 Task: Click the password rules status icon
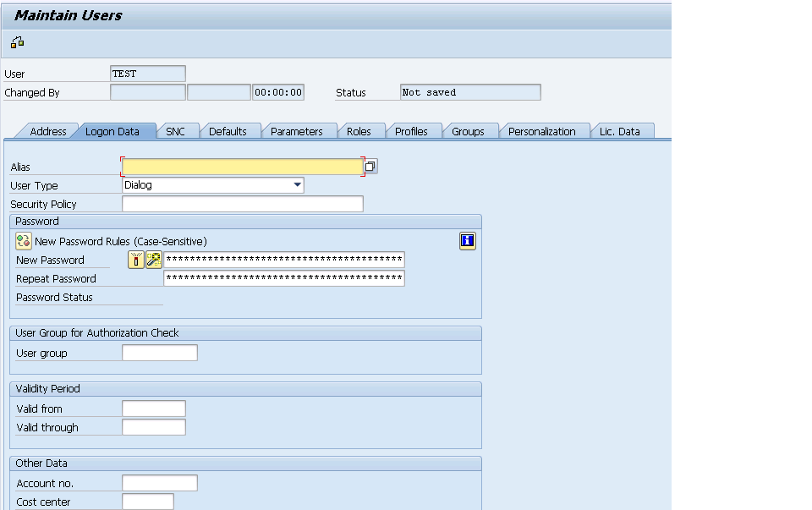[23, 241]
